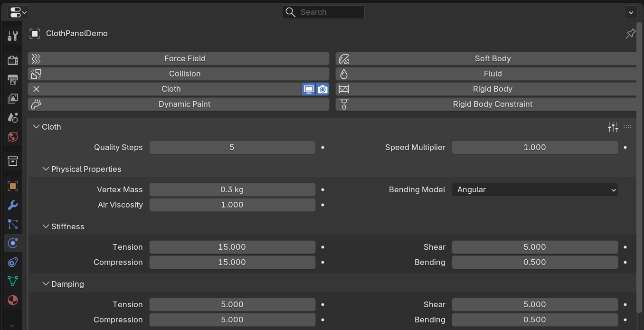The image size is (644, 330).
Task: Add Rigid Body physics
Action: 486,89
